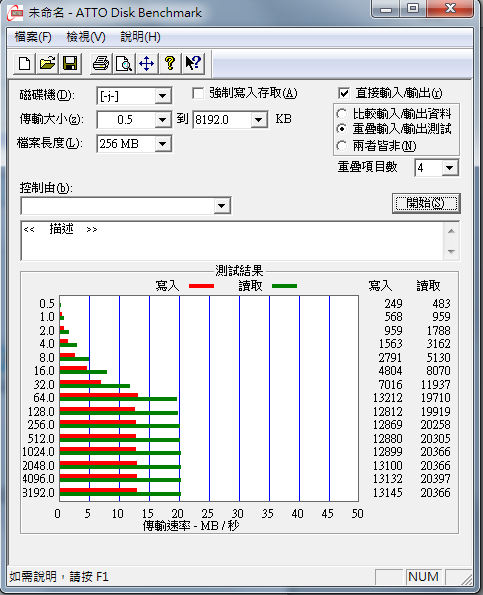Expand the 重疊項目數 dropdown showing 4
This screenshot has width=483, height=595.
pos(450,168)
